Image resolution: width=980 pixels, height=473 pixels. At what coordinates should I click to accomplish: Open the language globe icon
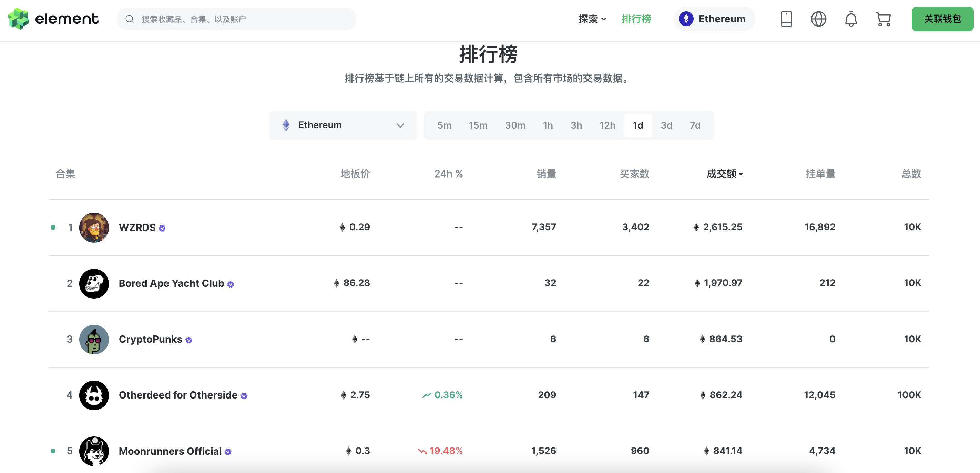(x=818, y=19)
